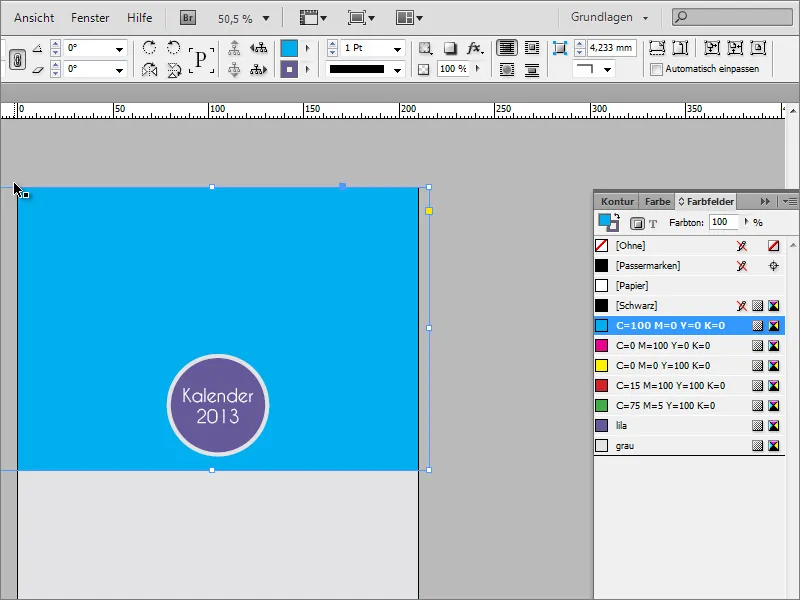Click into the 100 % opacity field
Screen dimensions: 800x600
pos(453,69)
